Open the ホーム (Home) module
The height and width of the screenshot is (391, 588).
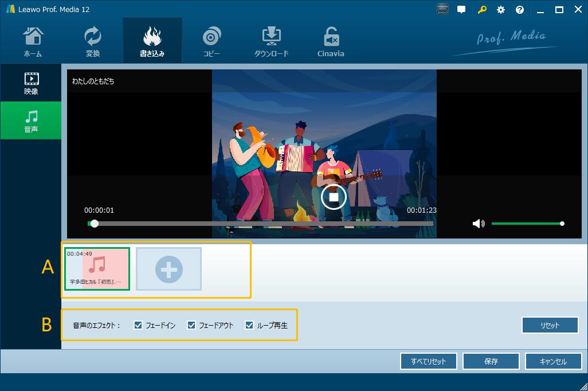(x=33, y=41)
